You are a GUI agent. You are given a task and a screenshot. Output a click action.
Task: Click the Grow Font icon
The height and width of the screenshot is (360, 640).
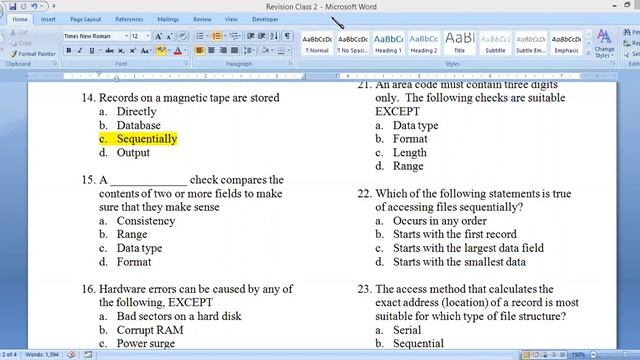point(158,36)
